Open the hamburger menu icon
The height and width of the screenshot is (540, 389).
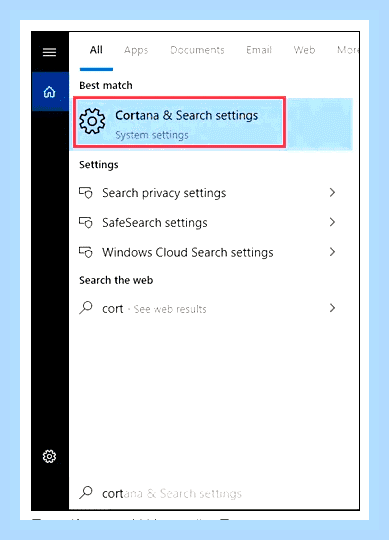click(49, 52)
